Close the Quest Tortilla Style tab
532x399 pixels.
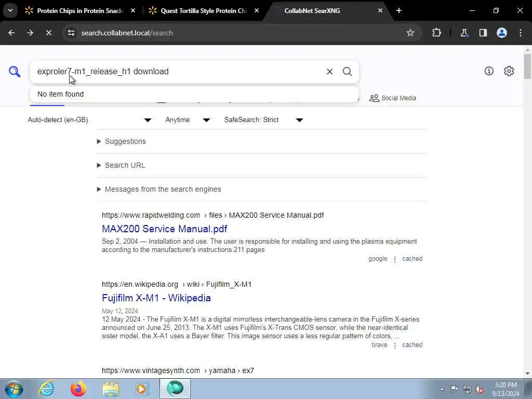coord(257,10)
